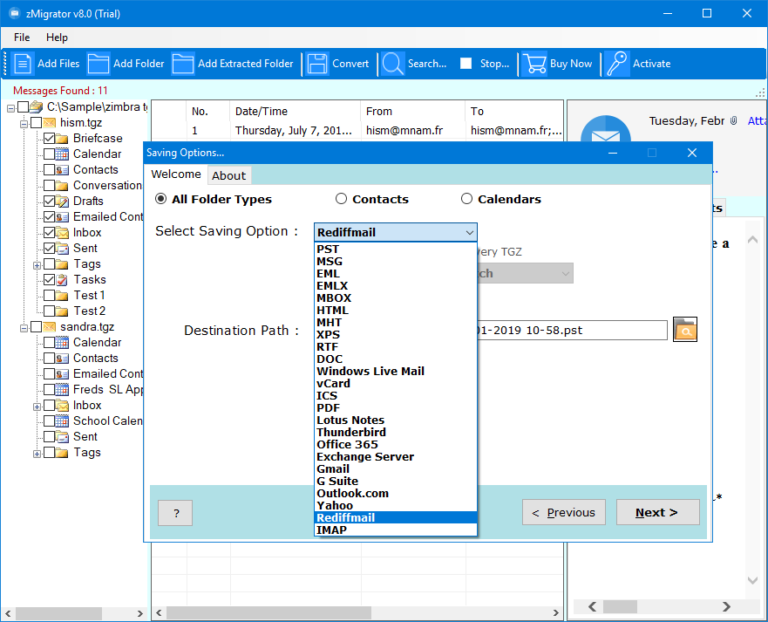This screenshot has width=768, height=622.
Task: Expand the Inbox node under sandra.tgz
Action: 37,407
